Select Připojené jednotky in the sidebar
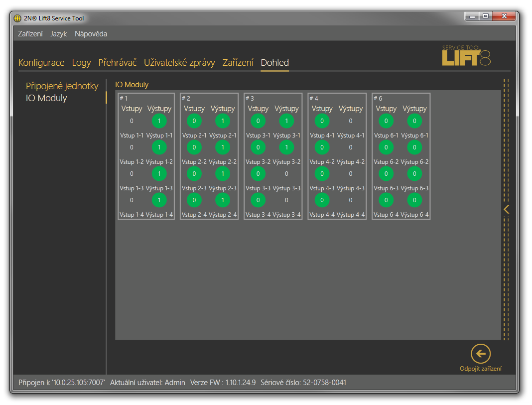The width and height of the screenshot is (532, 405). tap(62, 86)
